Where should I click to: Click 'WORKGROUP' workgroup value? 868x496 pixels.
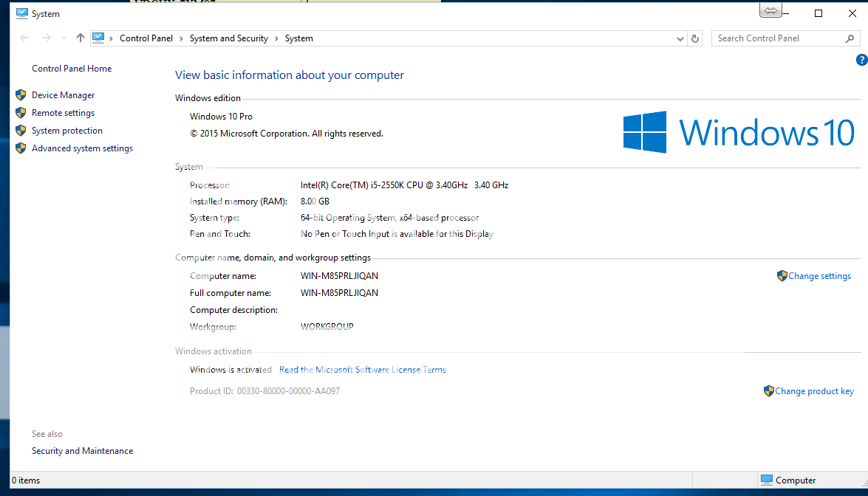327,327
